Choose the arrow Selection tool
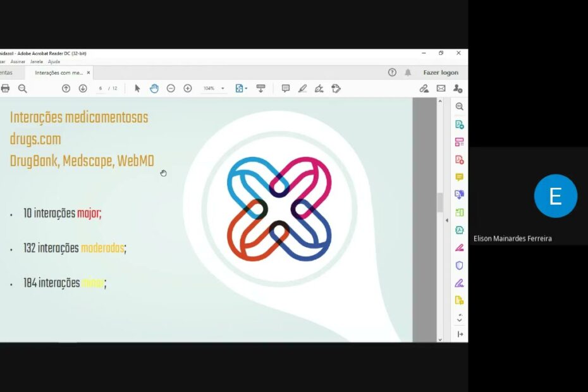 click(x=137, y=89)
